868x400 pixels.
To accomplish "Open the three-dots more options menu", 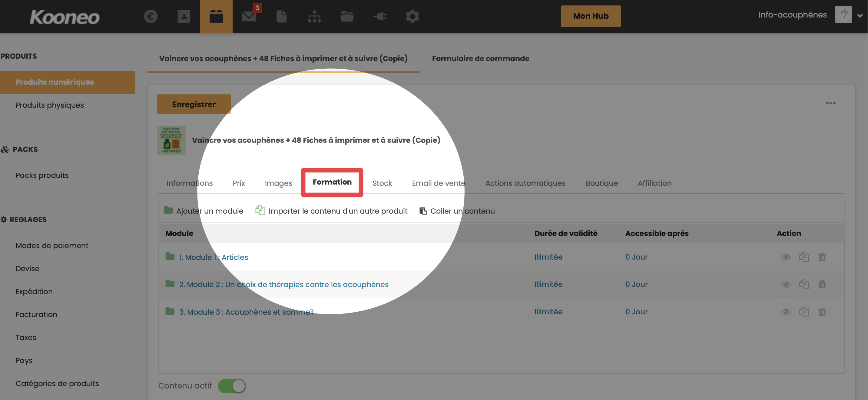I will click(x=831, y=103).
